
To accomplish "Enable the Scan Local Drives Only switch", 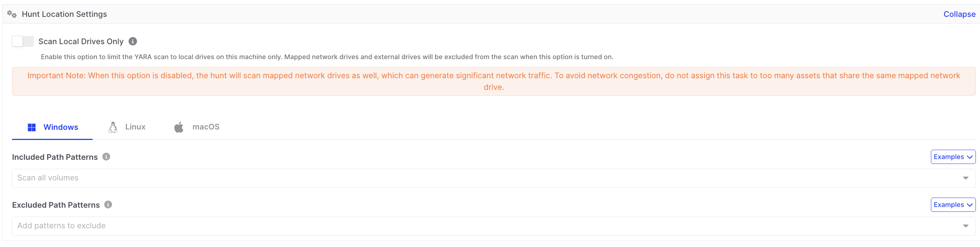I will click(x=23, y=42).
